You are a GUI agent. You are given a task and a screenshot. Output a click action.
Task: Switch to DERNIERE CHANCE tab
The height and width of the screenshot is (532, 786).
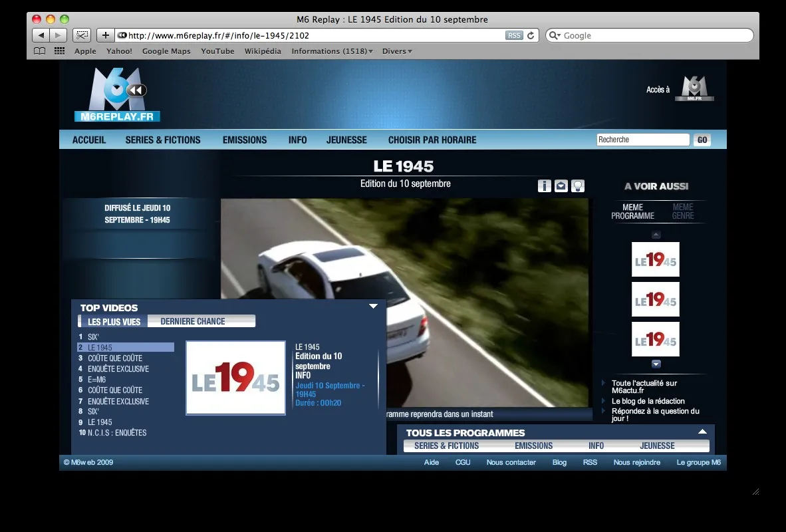193,321
